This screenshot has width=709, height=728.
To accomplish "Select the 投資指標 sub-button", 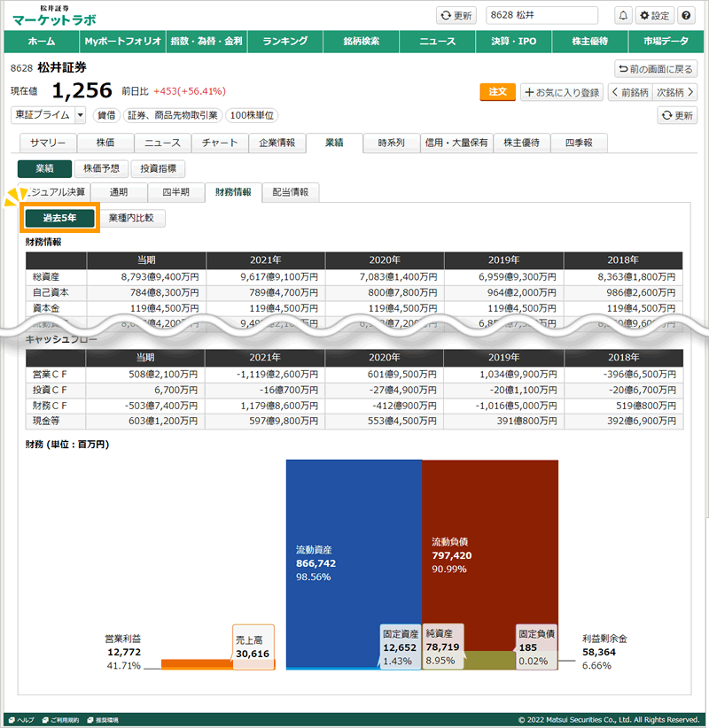I will tap(158, 169).
